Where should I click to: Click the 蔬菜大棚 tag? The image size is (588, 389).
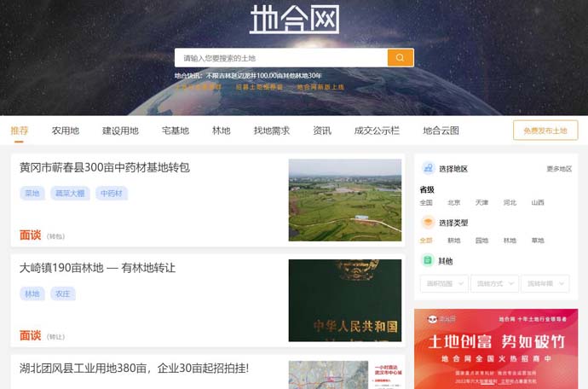tap(70, 194)
